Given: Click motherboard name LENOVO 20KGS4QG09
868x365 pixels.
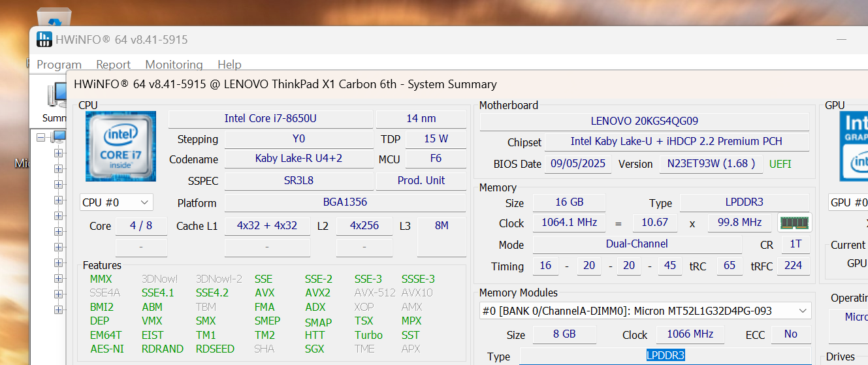Looking at the screenshot, I should point(645,121).
